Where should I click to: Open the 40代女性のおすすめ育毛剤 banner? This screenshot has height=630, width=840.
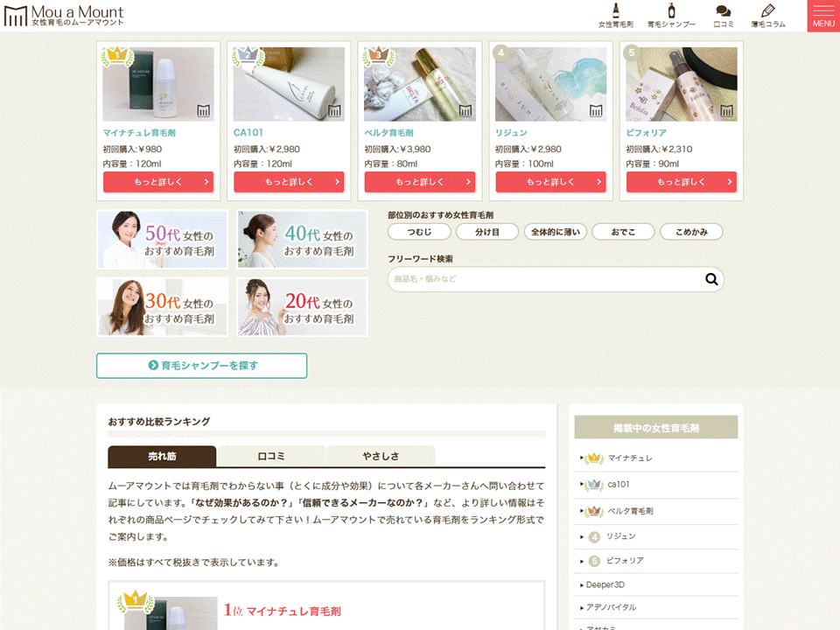pyautogui.click(x=302, y=240)
